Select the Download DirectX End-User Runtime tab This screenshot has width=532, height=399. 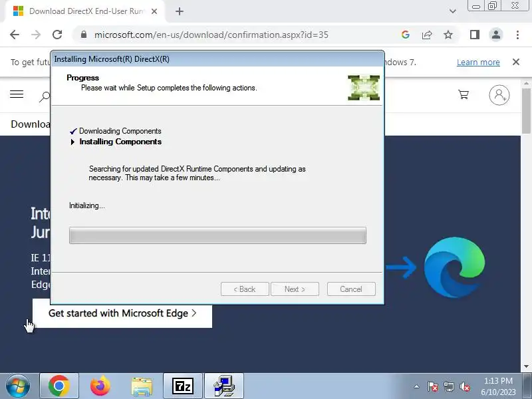click(84, 11)
